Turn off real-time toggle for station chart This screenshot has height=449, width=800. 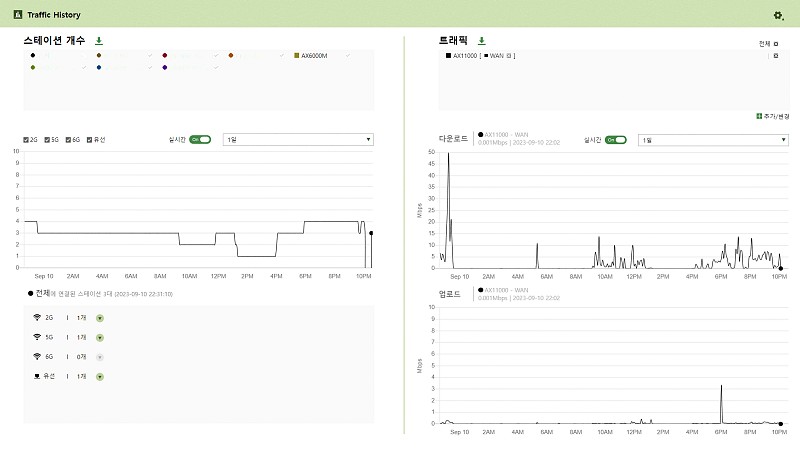200,139
